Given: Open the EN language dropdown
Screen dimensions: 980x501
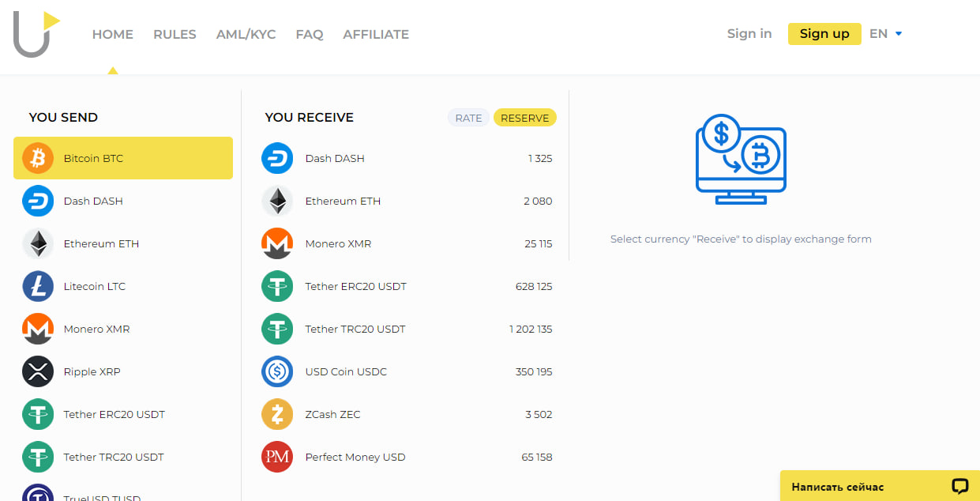Looking at the screenshot, I should tap(884, 33).
